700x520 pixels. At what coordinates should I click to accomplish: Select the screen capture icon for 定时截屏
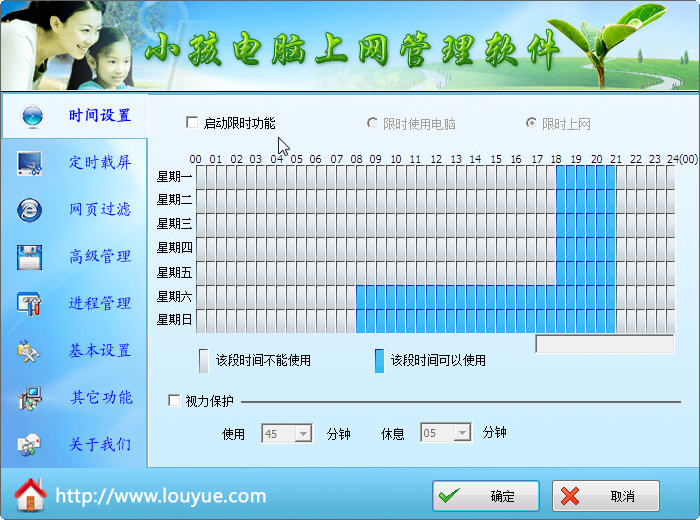pyautogui.click(x=29, y=163)
